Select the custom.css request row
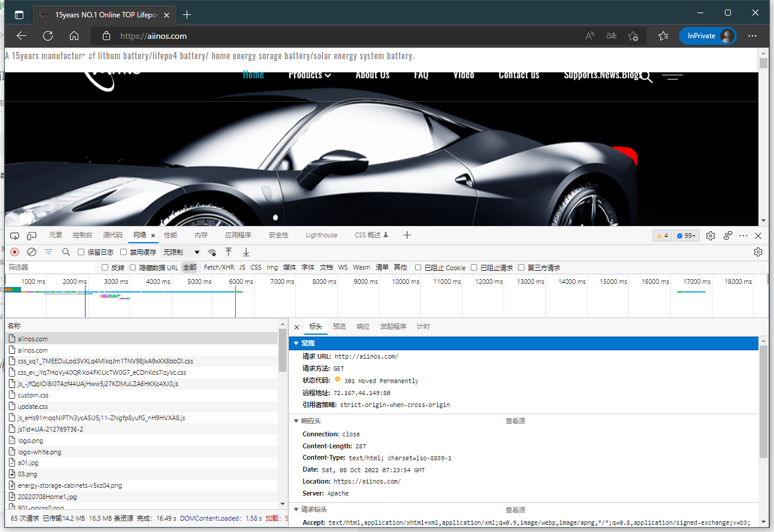This screenshot has width=774, height=532. point(142,395)
